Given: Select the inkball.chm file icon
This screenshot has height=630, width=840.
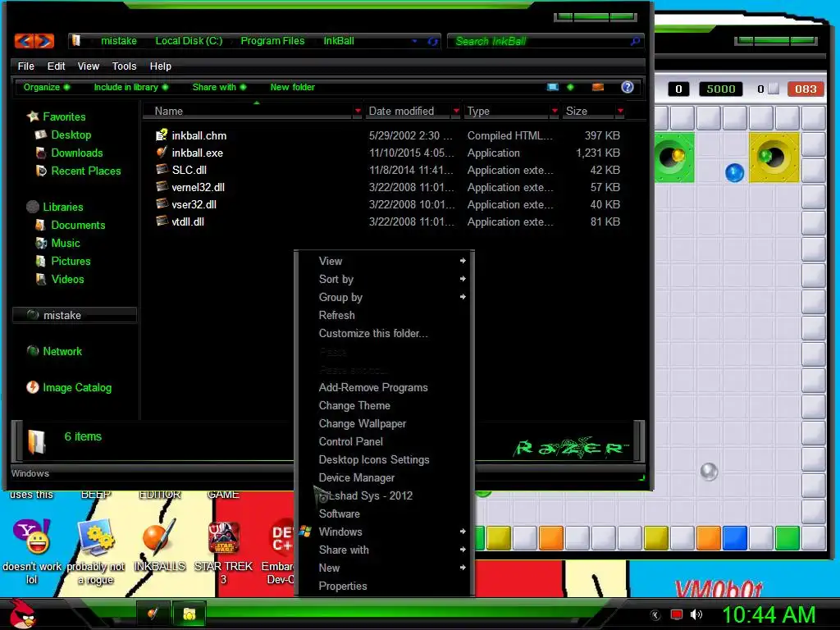Looking at the screenshot, I should [x=162, y=135].
